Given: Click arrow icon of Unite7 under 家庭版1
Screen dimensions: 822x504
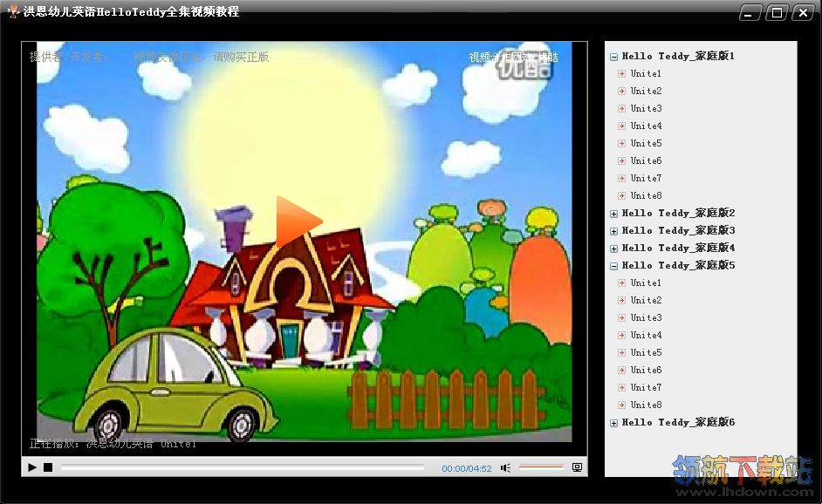Looking at the screenshot, I should (x=622, y=178).
